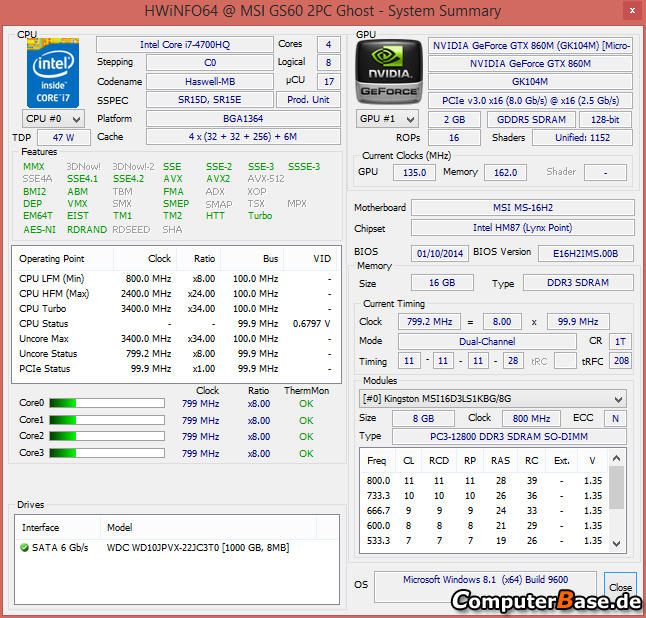Viewport: 646px width, 618px height.
Task: Click the 799.2 MHz memory clock field
Action: pyautogui.click(x=429, y=321)
